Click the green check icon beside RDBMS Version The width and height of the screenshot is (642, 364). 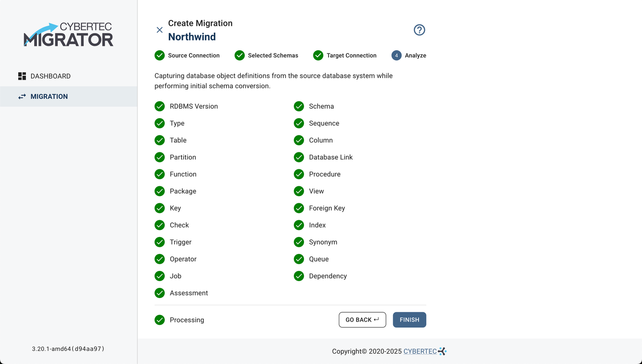click(x=160, y=106)
